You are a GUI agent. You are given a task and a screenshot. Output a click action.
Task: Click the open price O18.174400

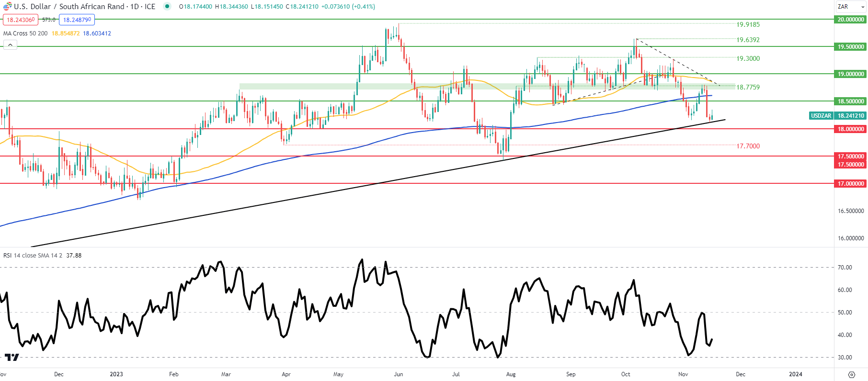tap(195, 7)
